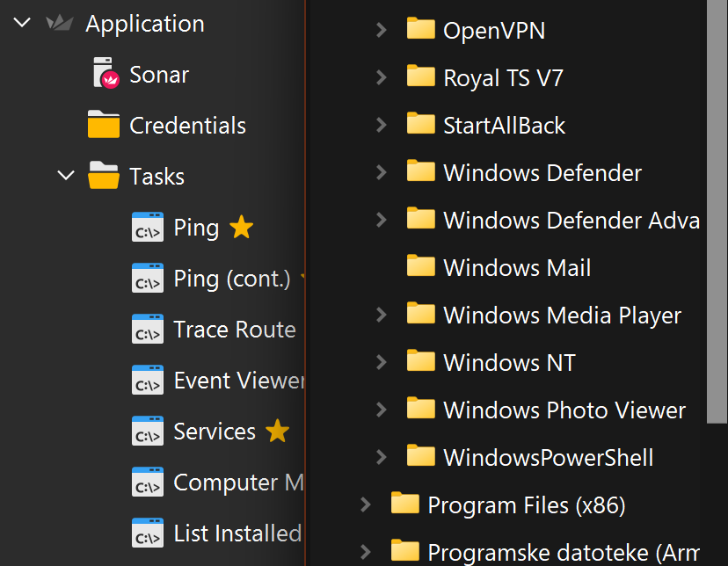Select the WindowsPowerShell folder
The width and height of the screenshot is (728, 566).
[x=548, y=457]
